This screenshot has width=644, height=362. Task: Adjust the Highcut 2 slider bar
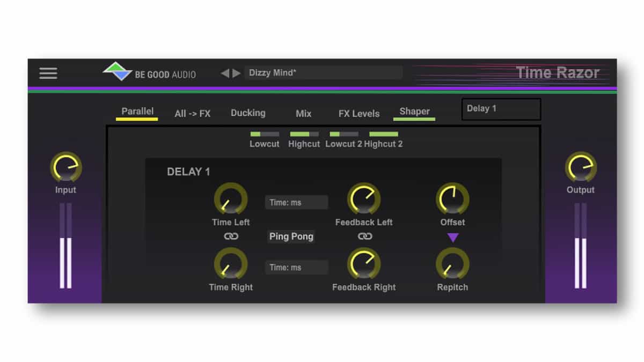384,134
